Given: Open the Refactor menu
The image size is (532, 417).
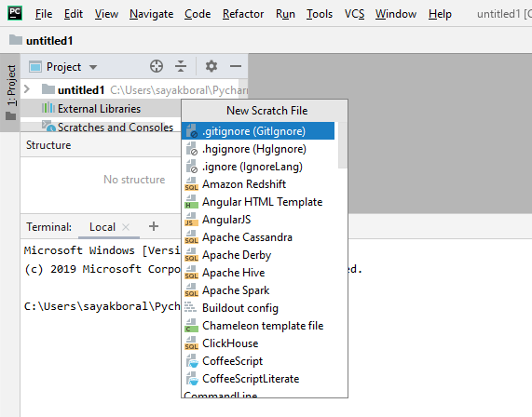Looking at the screenshot, I should point(243,14).
